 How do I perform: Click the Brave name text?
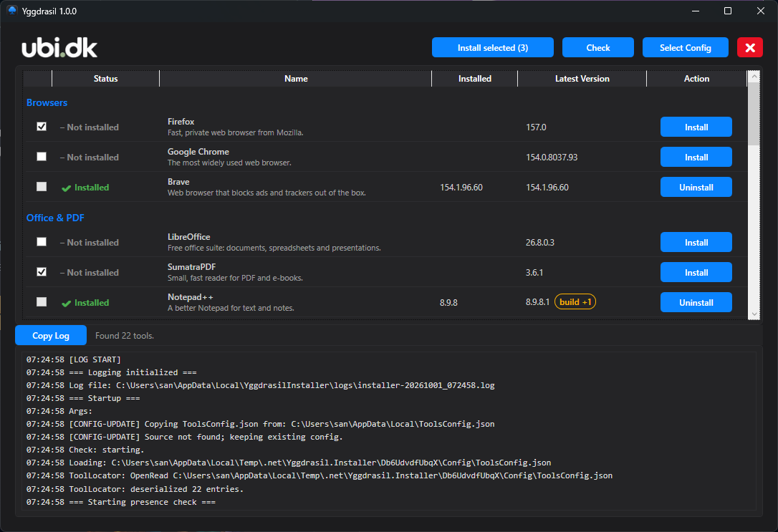point(178,182)
